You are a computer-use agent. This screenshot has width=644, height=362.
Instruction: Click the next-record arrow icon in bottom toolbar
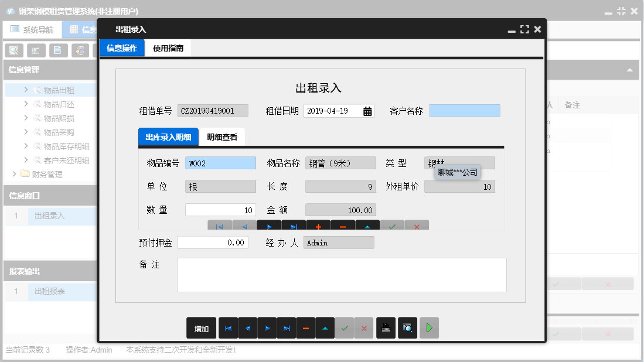coord(267,328)
